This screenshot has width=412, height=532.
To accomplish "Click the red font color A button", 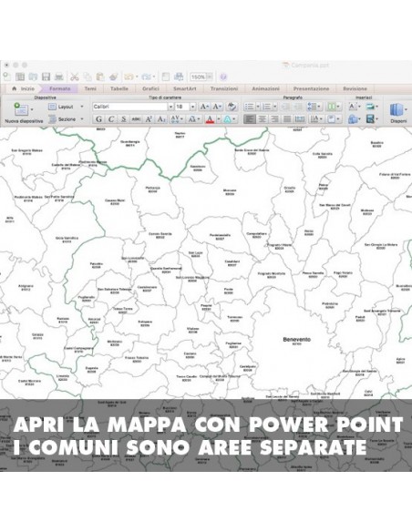I will point(210,119).
